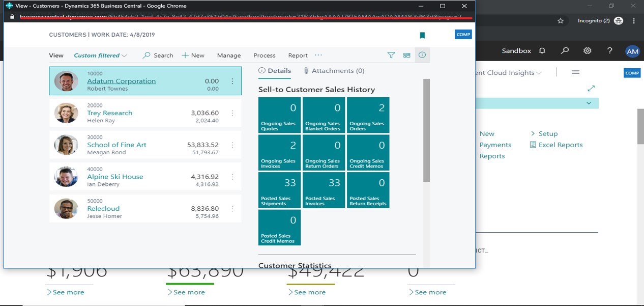Image resolution: width=644 pixels, height=306 pixels.
Task: Switch to the Attachments (0) tab
Action: coord(334,71)
